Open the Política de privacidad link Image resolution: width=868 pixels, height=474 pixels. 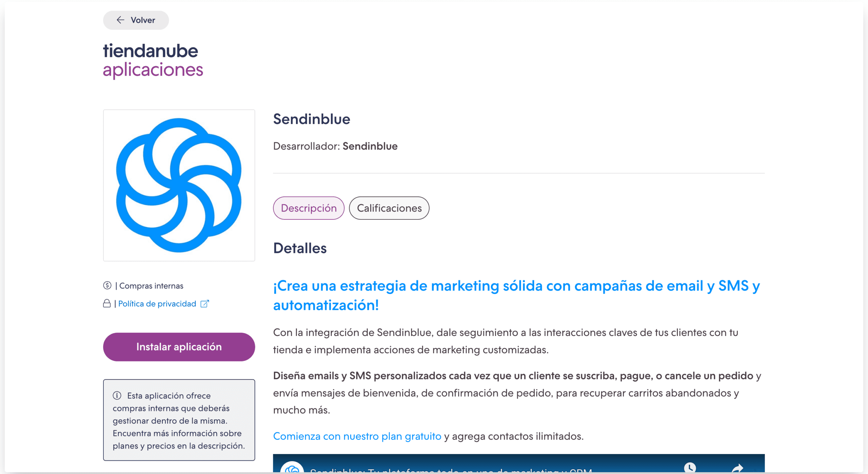157,303
